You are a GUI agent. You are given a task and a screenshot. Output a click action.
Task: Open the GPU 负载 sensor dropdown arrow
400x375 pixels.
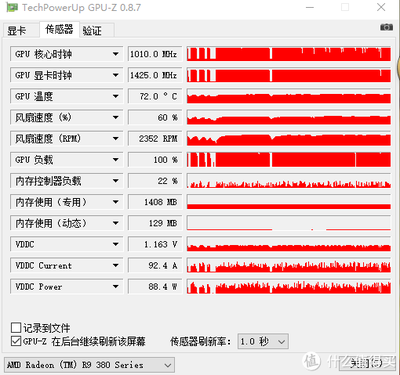click(116, 160)
